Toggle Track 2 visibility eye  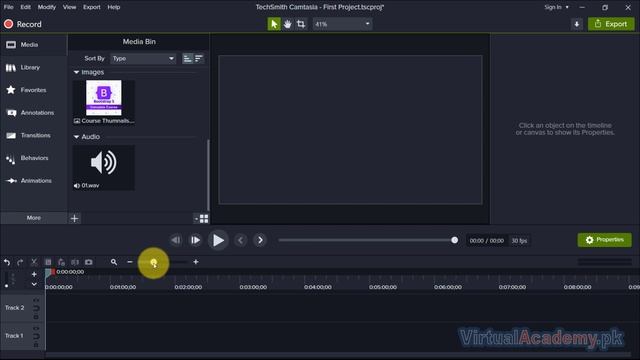pos(36,300)
